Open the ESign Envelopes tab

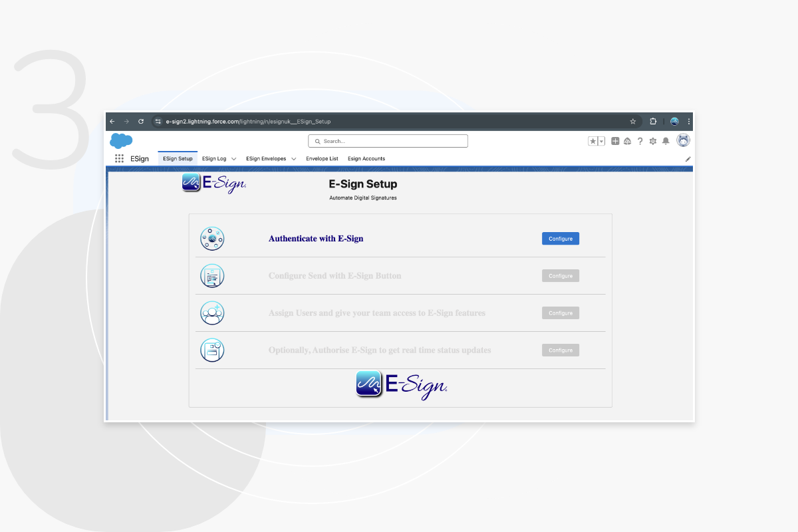point(266,159)
